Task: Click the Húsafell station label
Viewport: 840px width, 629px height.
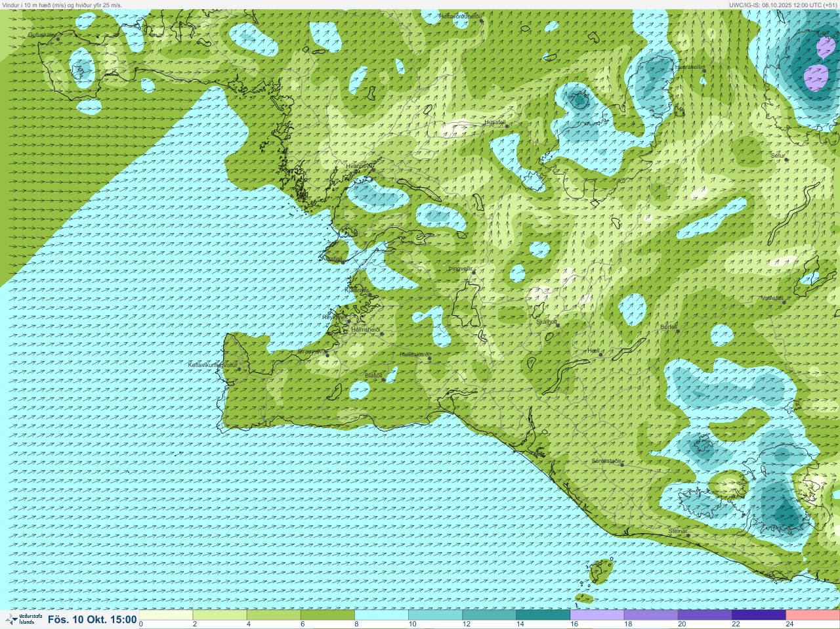Action: point(495,122)
